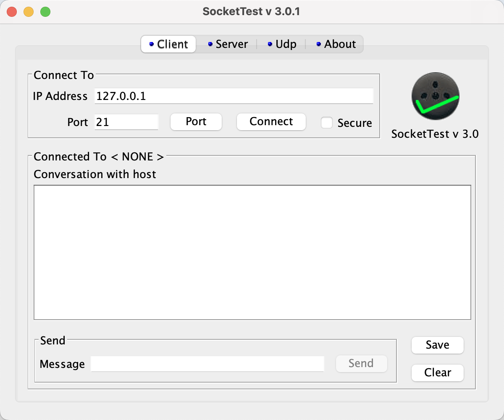Click the Port number field showing 21
The width and height of the screenshot is (504, 420).
126,122
